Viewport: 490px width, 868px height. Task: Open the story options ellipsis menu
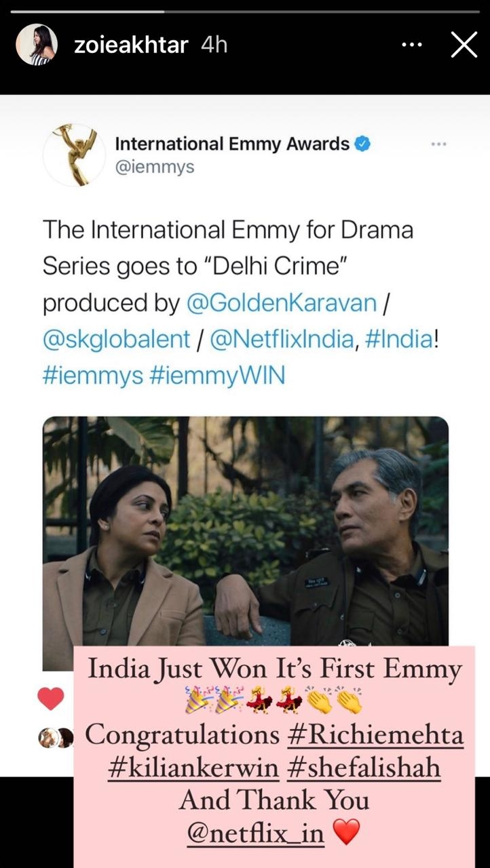411,43
